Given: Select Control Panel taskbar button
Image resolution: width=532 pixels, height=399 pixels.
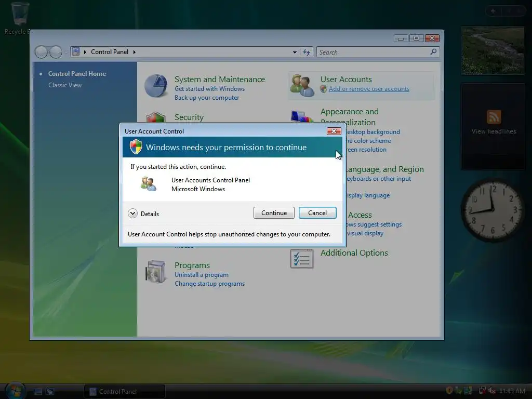Looking at the screenshot, I should click(125, 391).
